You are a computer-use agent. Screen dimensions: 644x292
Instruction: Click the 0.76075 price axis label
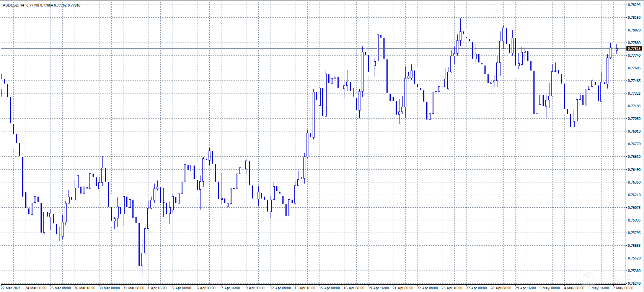[634, 208]
